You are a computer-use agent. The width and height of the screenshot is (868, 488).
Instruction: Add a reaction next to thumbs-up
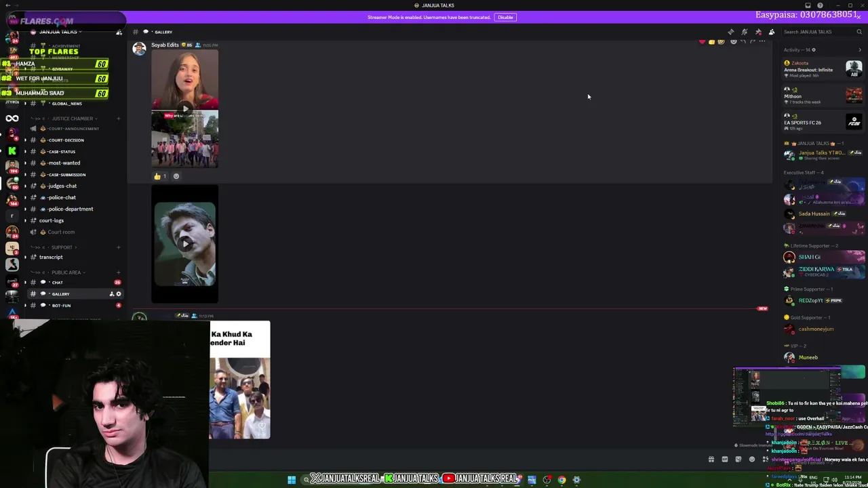click(x=176, y=176)
